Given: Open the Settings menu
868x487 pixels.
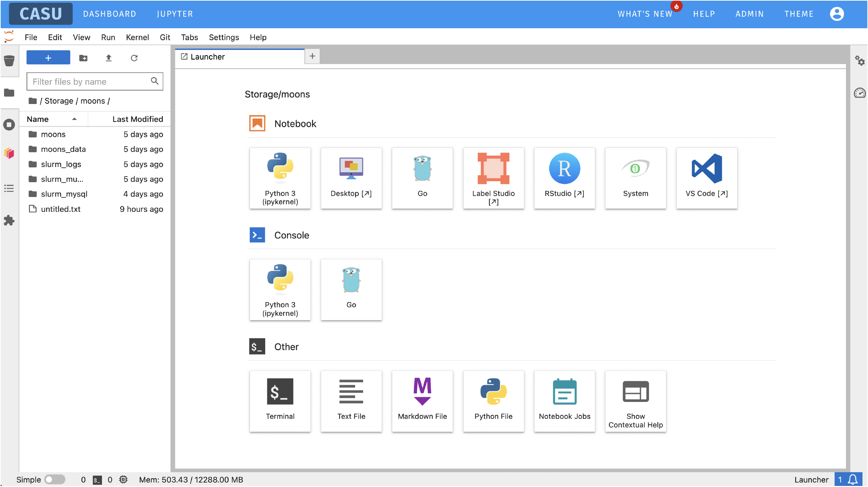Looking at the screenshot, I should (x=224, y=37).
